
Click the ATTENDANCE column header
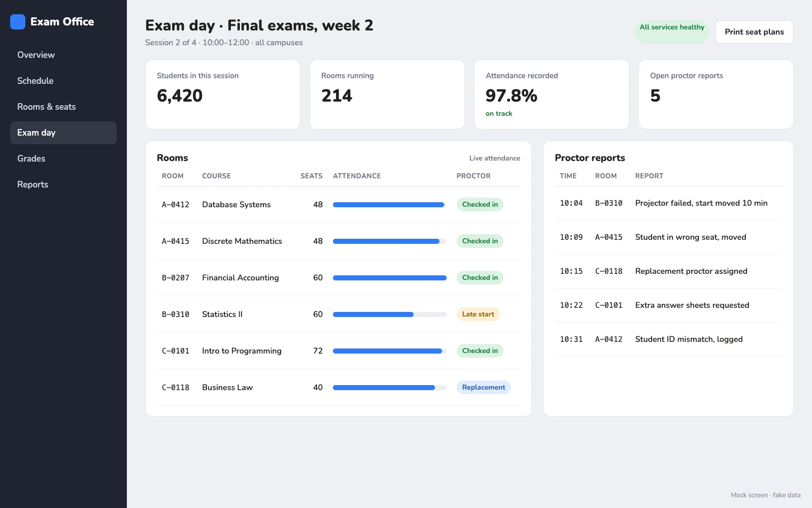click(x=357, y=176)
